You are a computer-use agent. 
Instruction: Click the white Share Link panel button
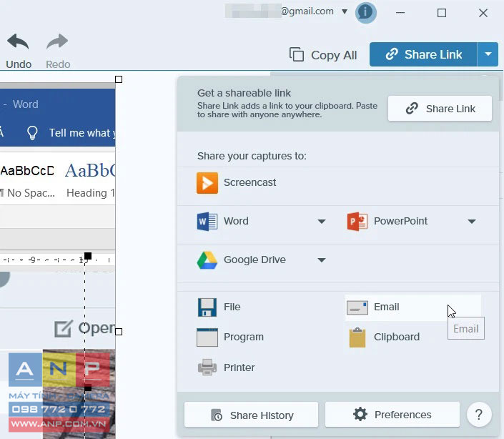440,109
